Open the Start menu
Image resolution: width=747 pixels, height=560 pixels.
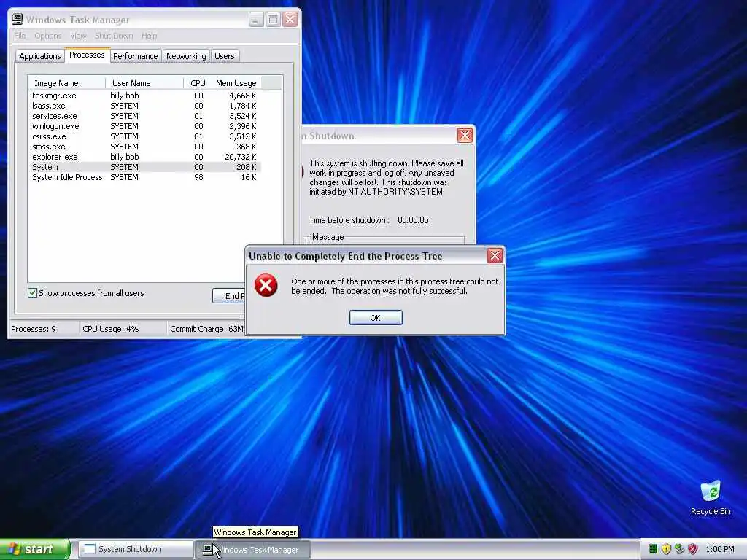click(34, 549)
